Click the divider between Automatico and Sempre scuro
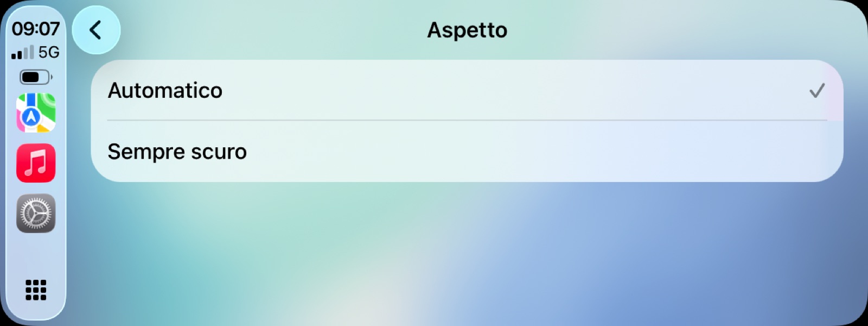Screen dimensions: 868x326 pyautogui.click(x=467, y=120)
